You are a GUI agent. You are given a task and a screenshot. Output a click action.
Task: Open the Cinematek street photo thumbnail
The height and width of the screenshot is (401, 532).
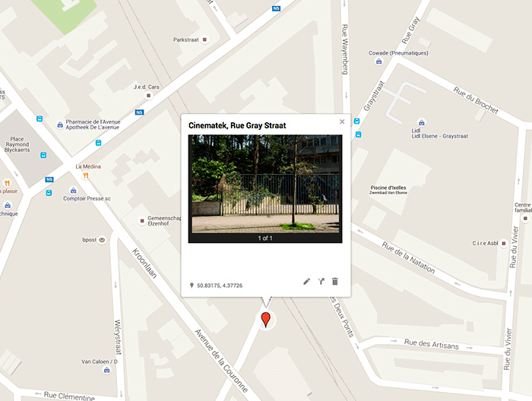265,185
